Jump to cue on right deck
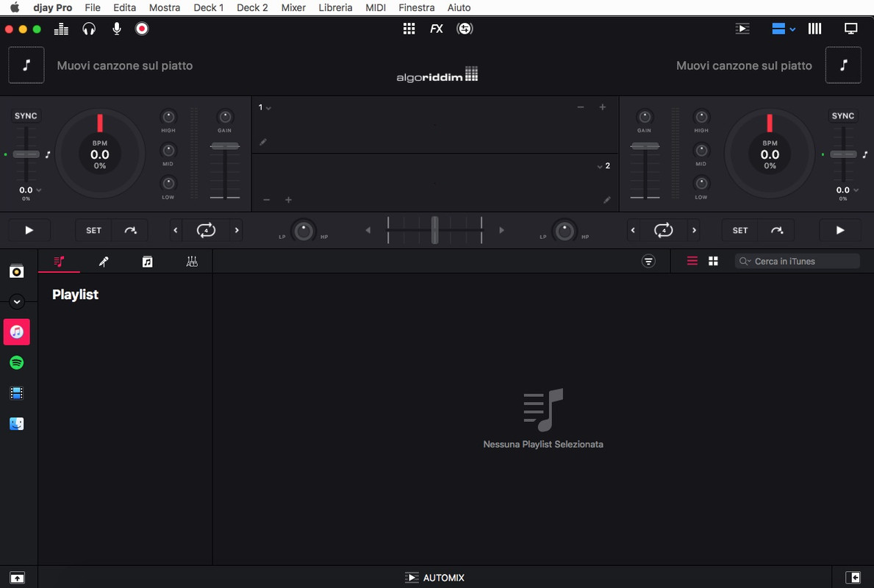 [777, 230]
